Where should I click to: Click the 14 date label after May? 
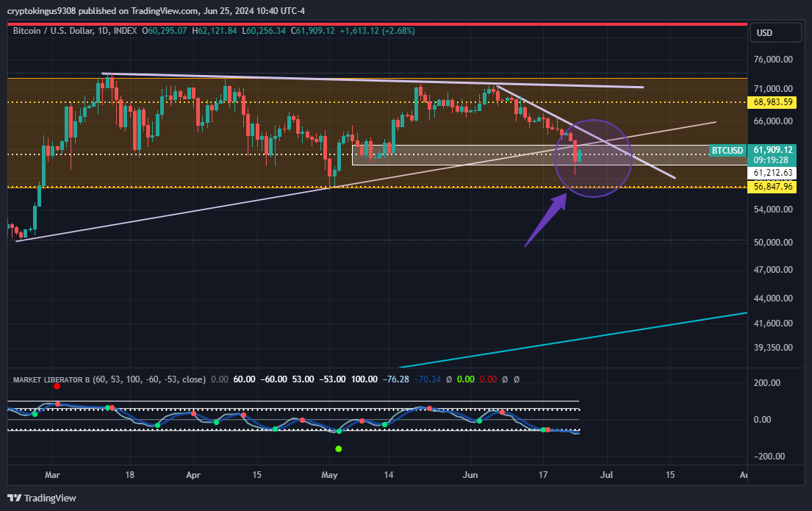[389, 475]
